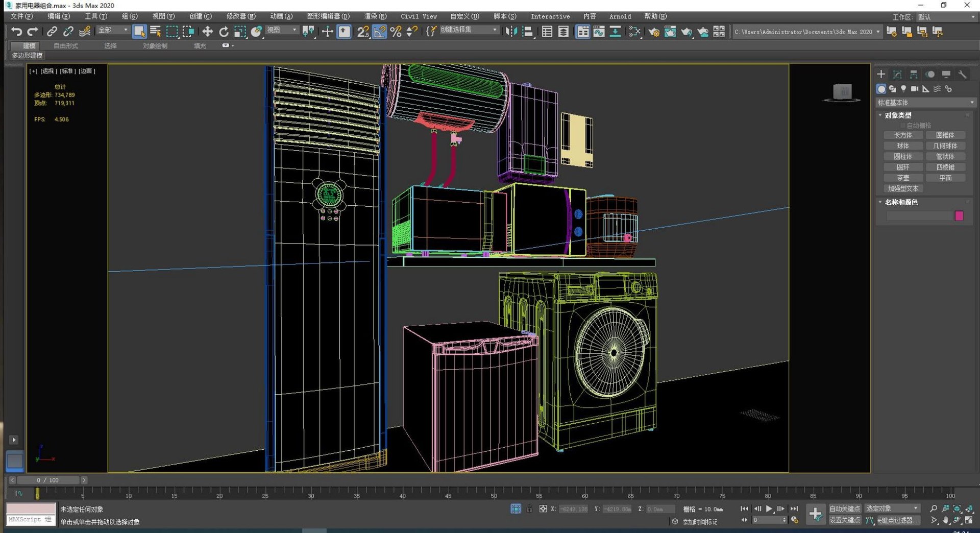Activate the Select and Move tool
The image size is (980, 533).
(207, 32)
